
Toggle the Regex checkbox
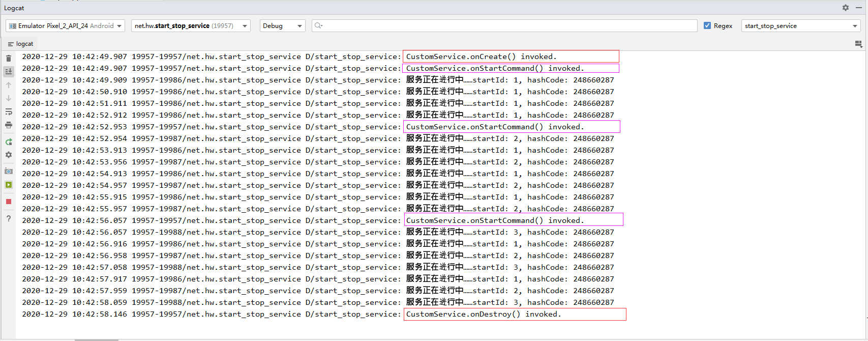coord(707,25)
